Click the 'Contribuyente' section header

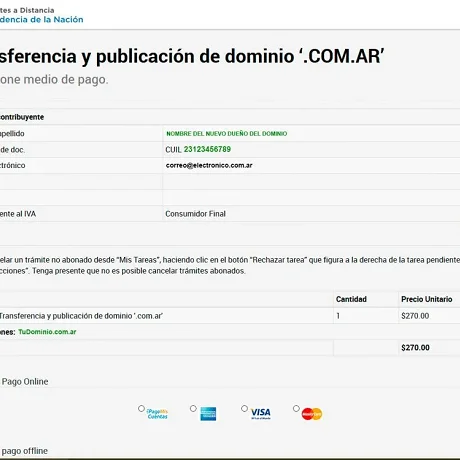click(22, 117)
